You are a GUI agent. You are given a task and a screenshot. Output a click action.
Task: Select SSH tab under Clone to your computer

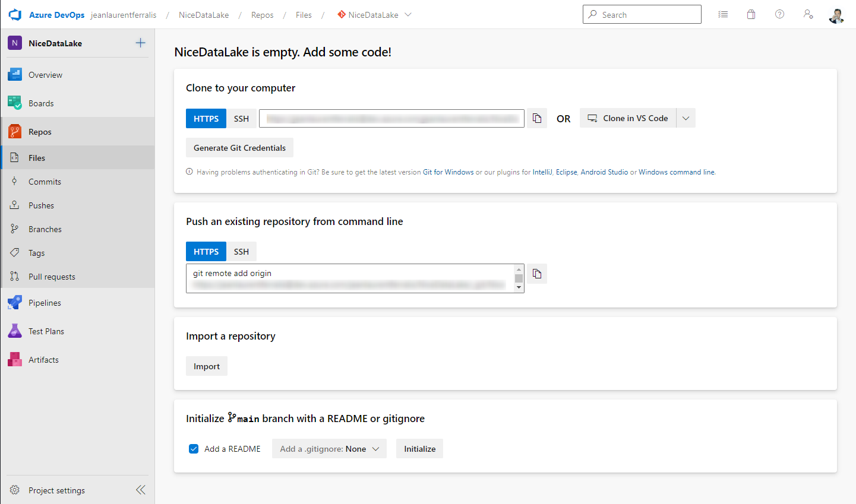point(241,119)
